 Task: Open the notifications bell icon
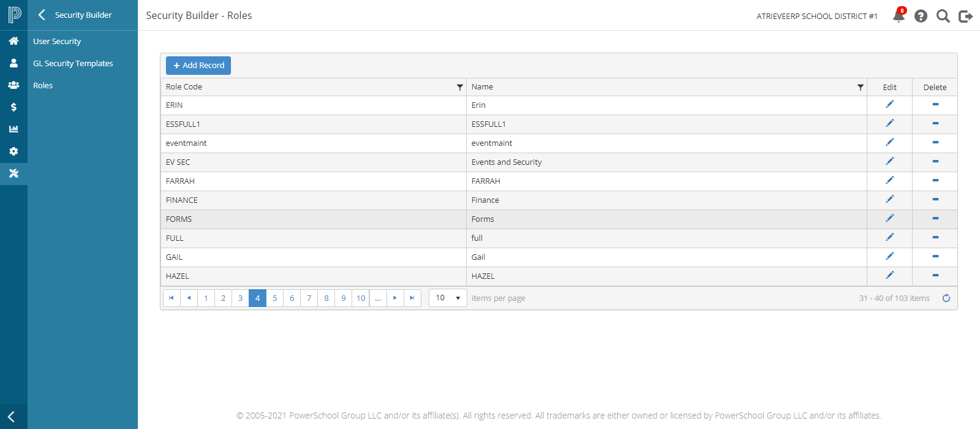click(899, 16)
